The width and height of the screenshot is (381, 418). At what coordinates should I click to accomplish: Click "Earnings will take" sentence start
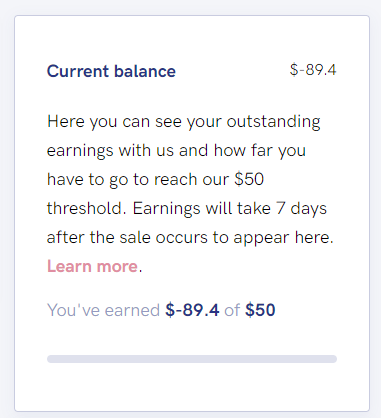202,209
